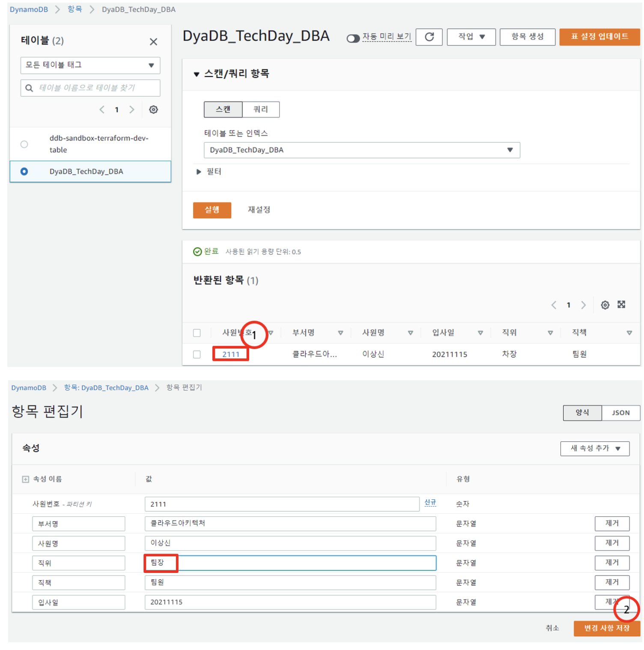Switch to 스캔 mode

(x=223, y=110)
